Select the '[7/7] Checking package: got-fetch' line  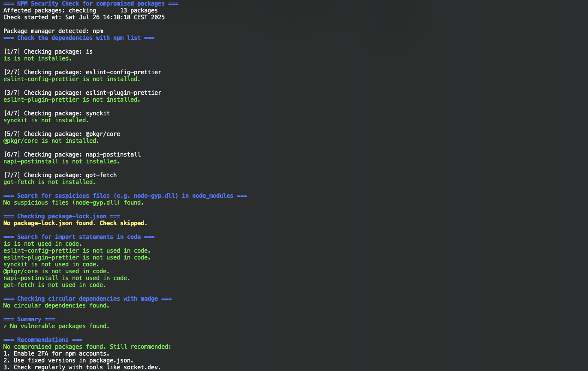(60, 175)
